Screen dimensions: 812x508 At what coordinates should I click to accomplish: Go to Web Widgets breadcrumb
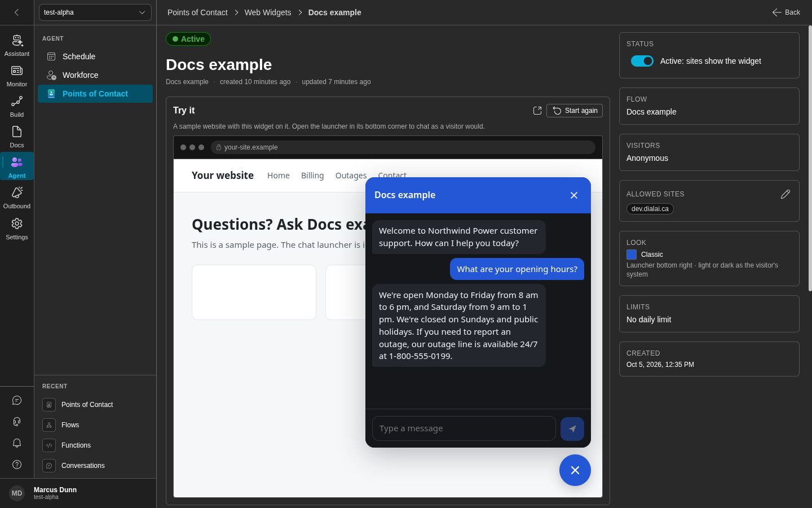pos(268,12)
